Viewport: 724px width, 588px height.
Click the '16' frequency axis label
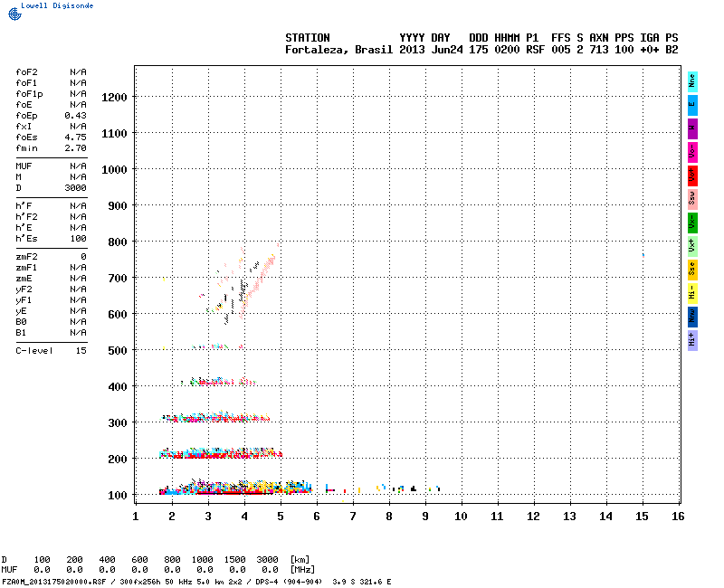click(678, 517)
